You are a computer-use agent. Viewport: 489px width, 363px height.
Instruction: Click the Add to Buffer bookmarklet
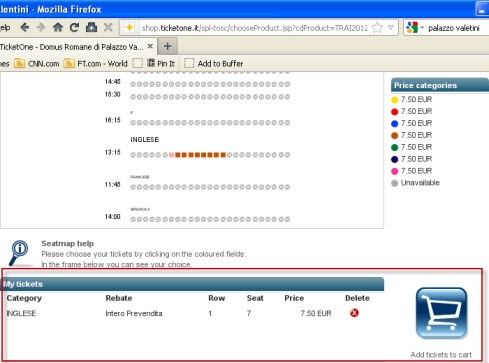point(214,63)
